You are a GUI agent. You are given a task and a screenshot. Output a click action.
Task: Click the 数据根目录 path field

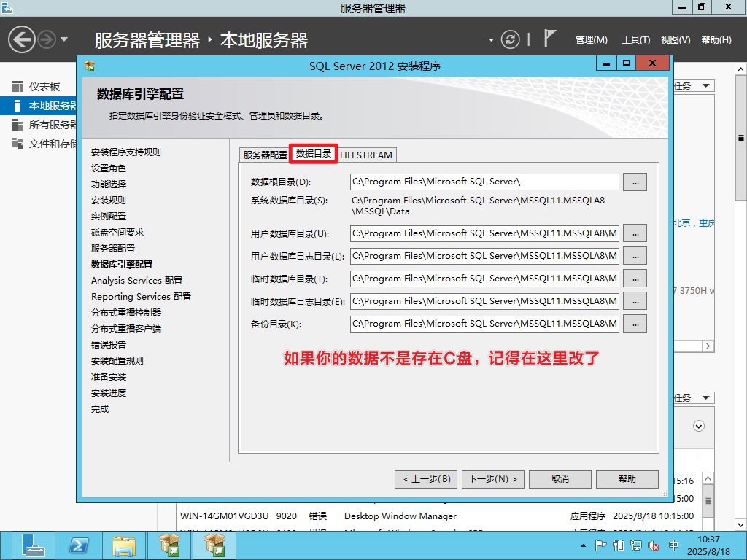484,182
